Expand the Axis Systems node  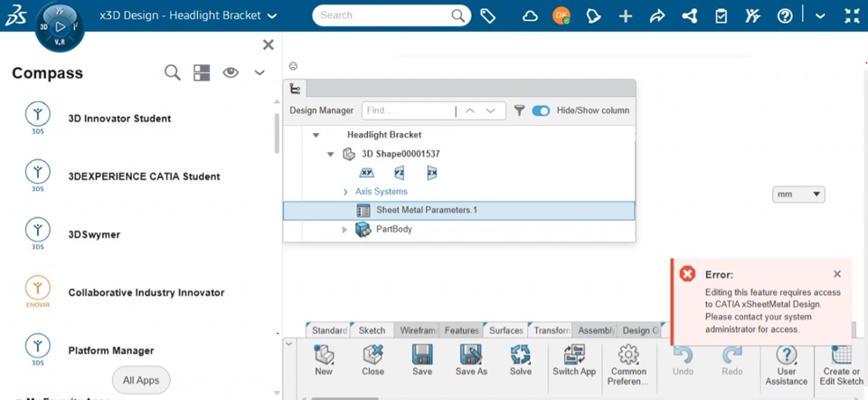345,192
